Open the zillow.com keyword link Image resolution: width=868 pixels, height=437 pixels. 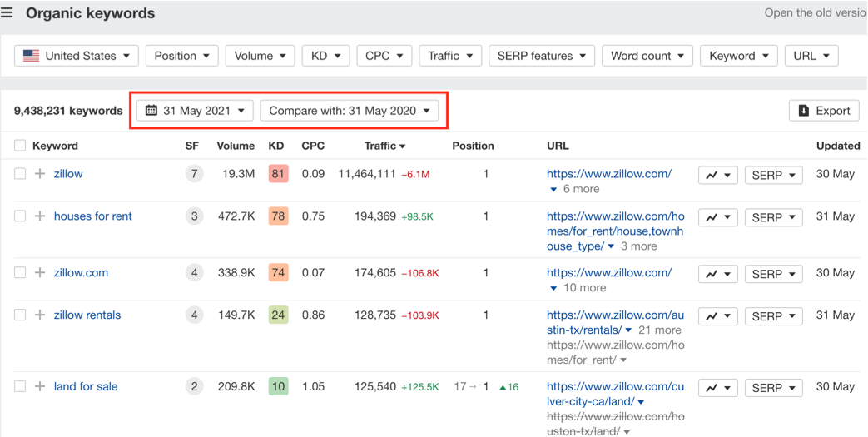81,272
